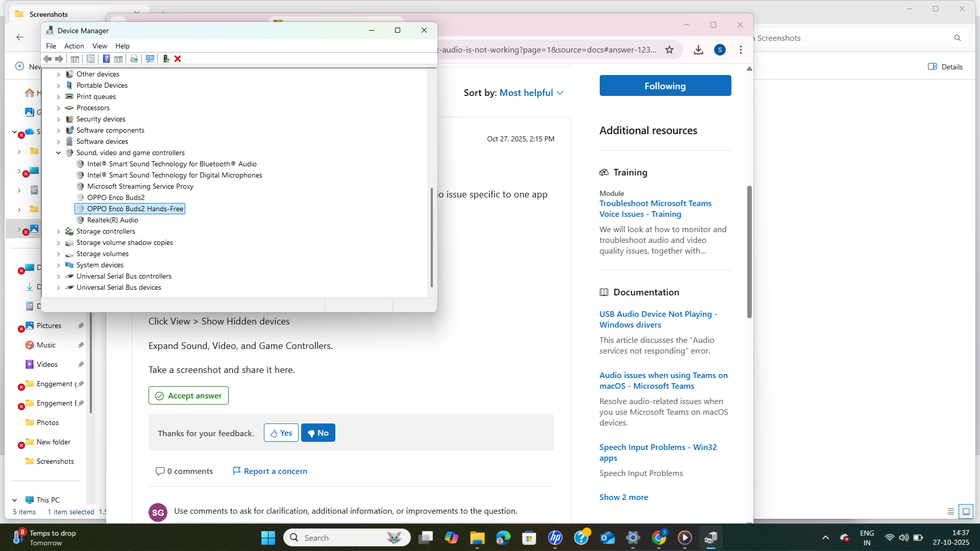Vote Yes on answer feedback
Image resolution: width=980 pixels, height=551 pixels.
(281, 433)
